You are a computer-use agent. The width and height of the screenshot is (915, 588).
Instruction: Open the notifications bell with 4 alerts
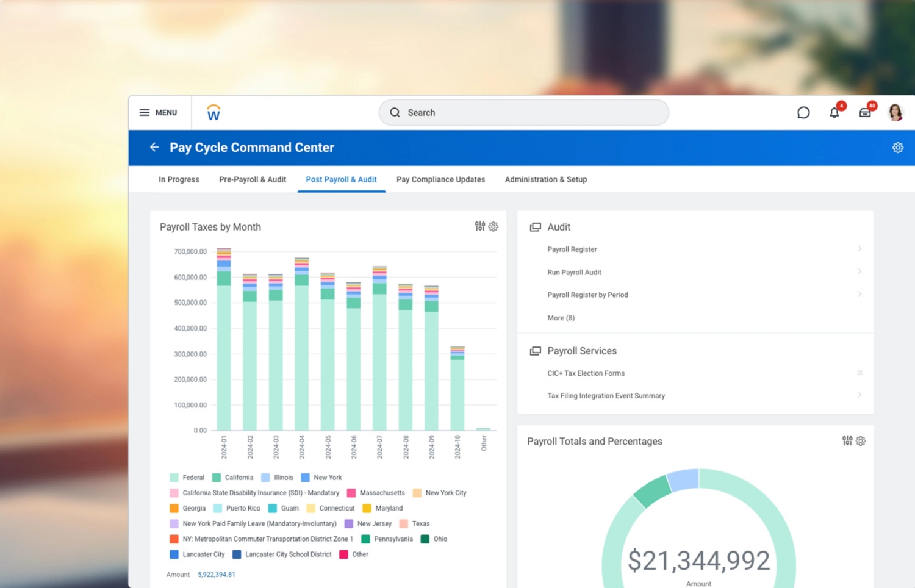(x=834, y=112)
